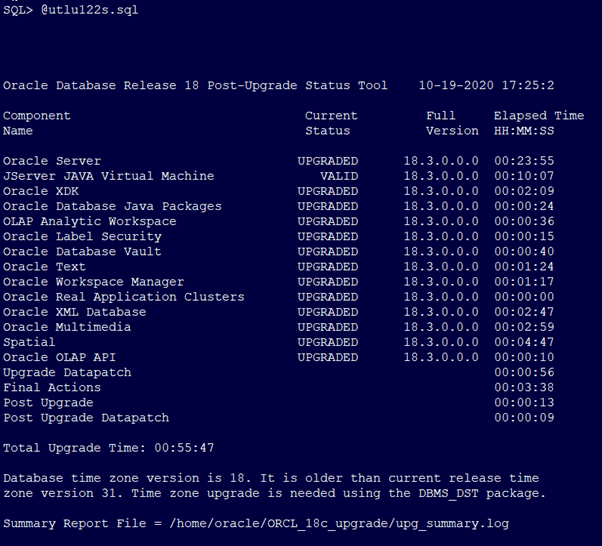The width and height of the screenshot is (602, 546).
Task: Click the 'Oracle Server' component name
Action: 52,161
